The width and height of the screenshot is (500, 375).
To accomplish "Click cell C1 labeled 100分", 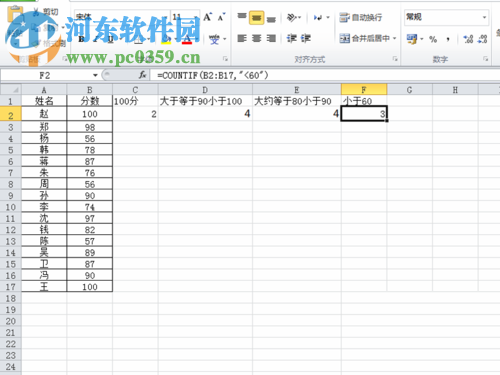I will pos(135,101).
